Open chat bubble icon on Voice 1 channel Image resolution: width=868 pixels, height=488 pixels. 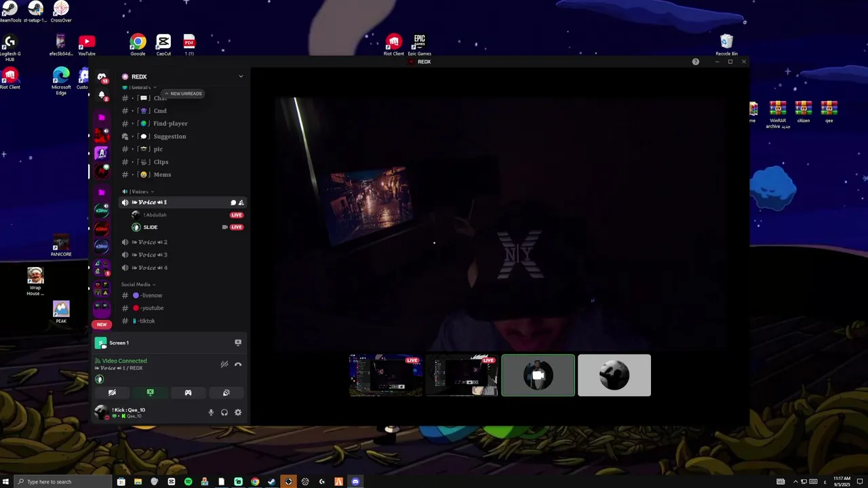[x=233, y=203]
